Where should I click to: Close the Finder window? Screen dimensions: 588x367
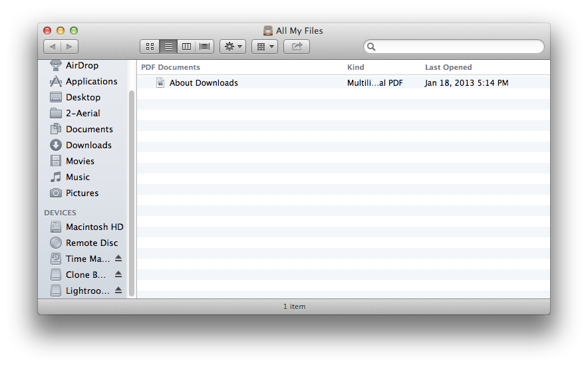tap(47, 31)
